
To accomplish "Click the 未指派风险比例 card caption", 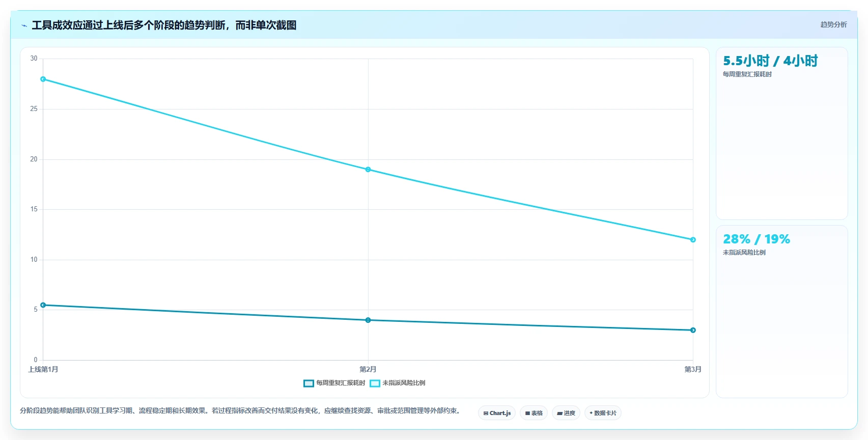I will coord(744,253).
